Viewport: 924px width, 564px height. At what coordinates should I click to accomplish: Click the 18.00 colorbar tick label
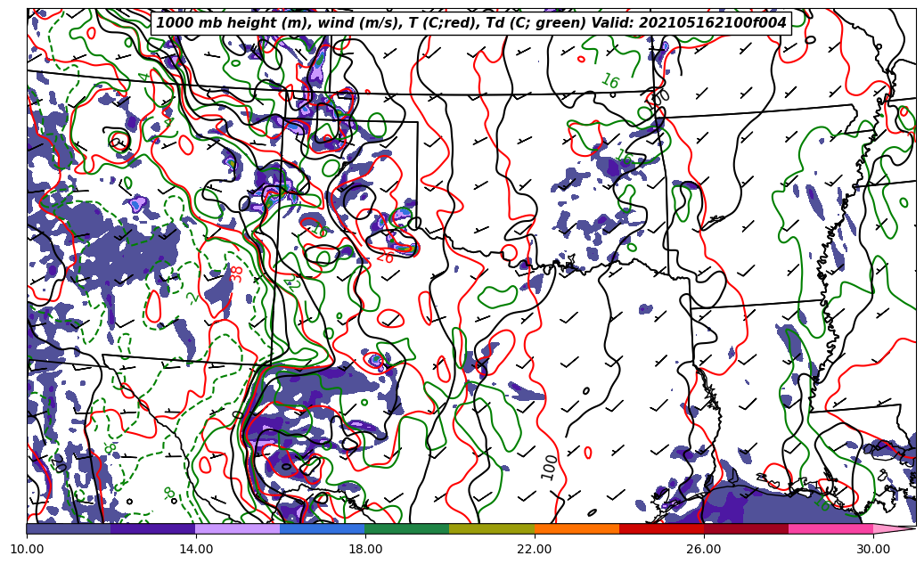click(365, 549)
